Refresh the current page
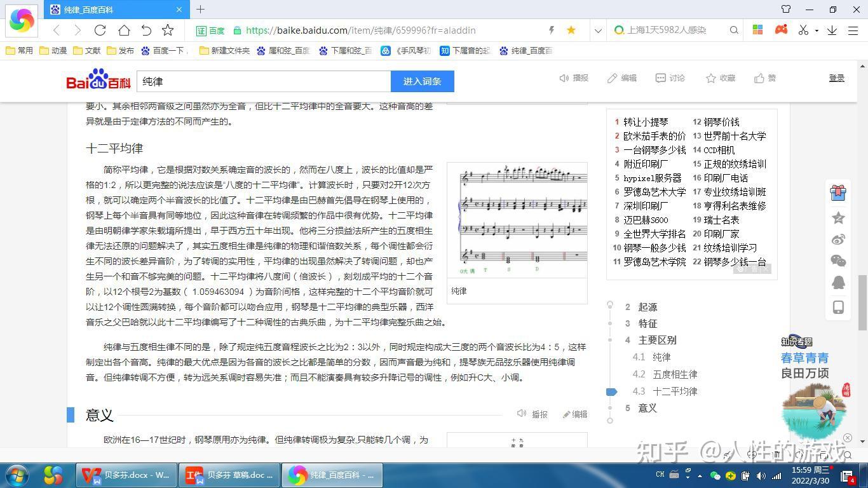 tap(100, 30)
